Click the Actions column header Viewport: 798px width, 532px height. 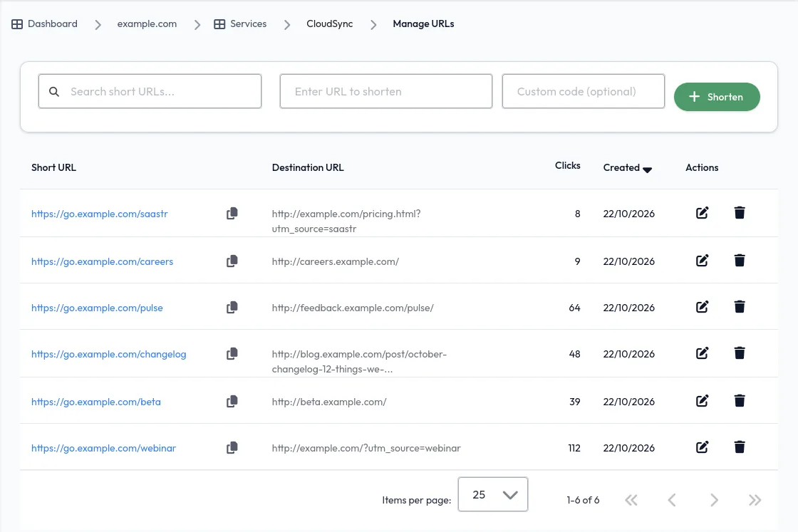click(702, 167)
